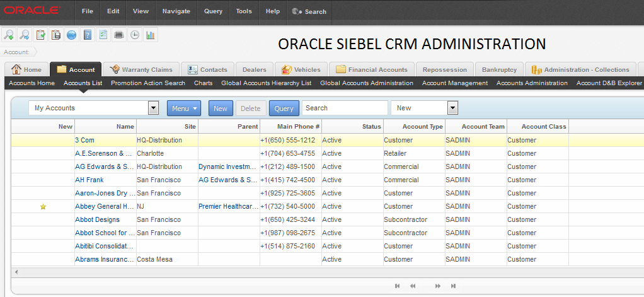Screen dimensions: 644x297
Task: Click the clipboard with floppy disk icon
Action: (56, 35)
